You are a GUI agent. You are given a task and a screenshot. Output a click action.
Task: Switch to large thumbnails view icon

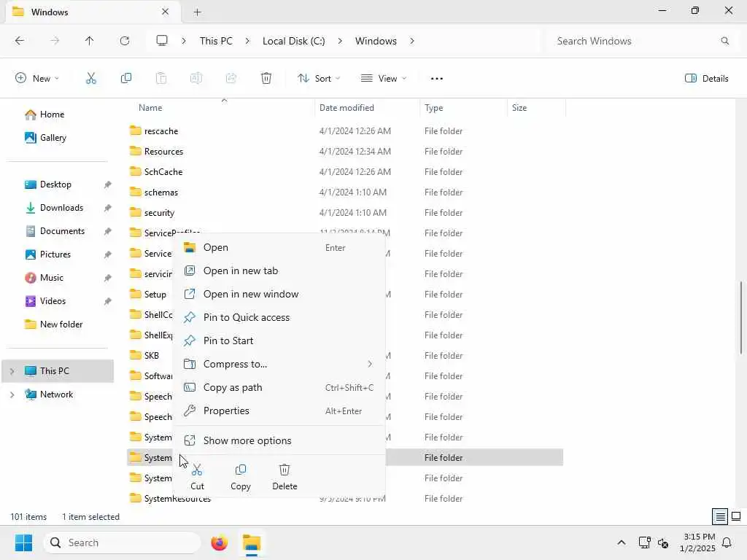tap(736, 516)
